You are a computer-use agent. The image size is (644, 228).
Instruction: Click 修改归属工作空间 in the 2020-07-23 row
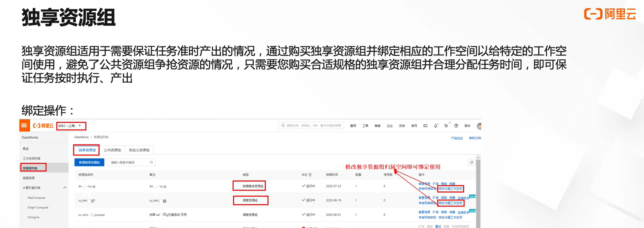click(450, 189)
